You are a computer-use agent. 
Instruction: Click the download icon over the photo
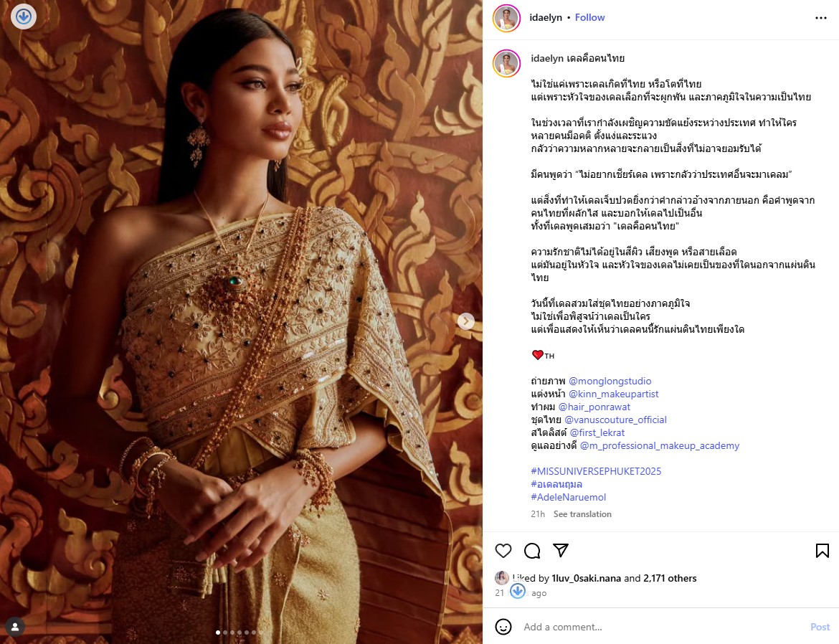click(24, 16)
